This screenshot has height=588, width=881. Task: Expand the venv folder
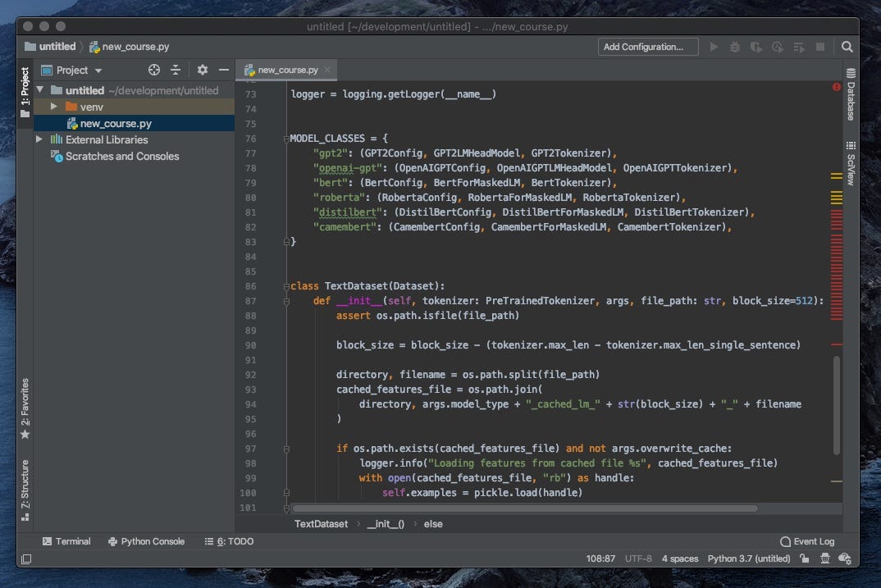pos(53,107)
